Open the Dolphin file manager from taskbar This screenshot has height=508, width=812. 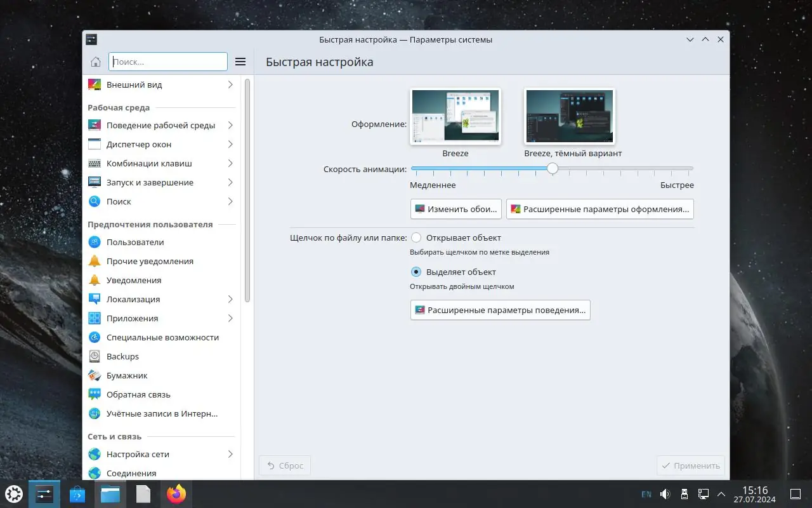pos(110,494)
